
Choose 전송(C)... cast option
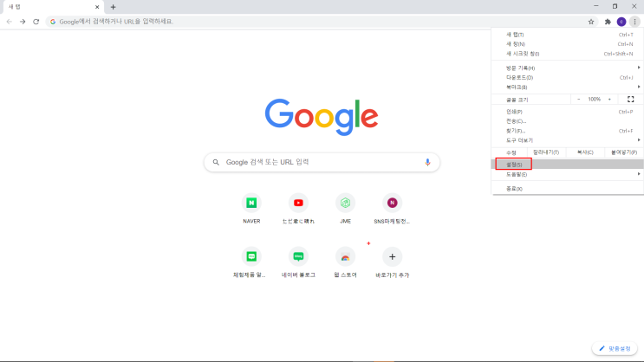pyautogui.click(x=568, y=121)
